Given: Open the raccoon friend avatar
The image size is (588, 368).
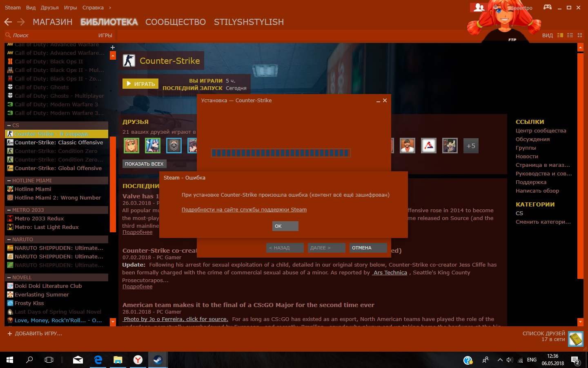Looking at the screenshot, I should click(x=174, y=146).
